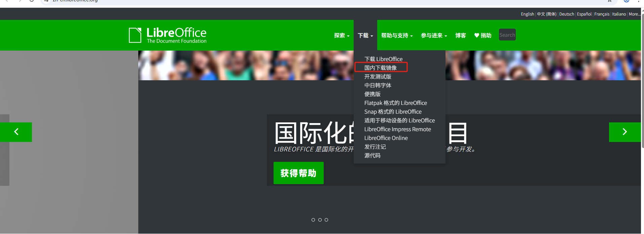Switch language to Deutsch
644x234 pixels.
(x=567, y=14)
